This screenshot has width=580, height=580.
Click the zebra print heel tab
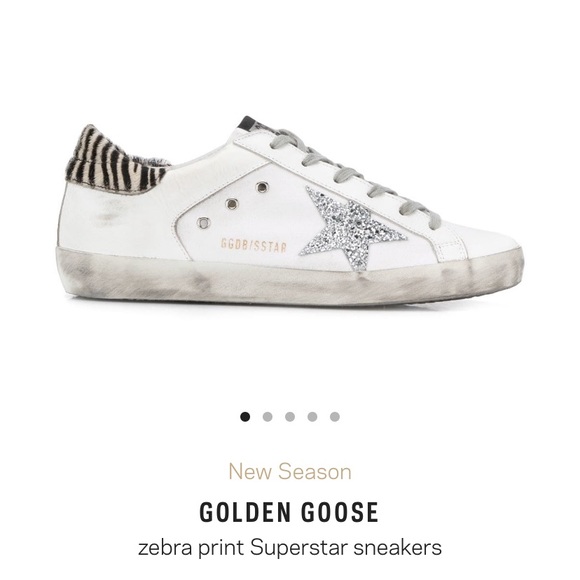tap(115, 161)
